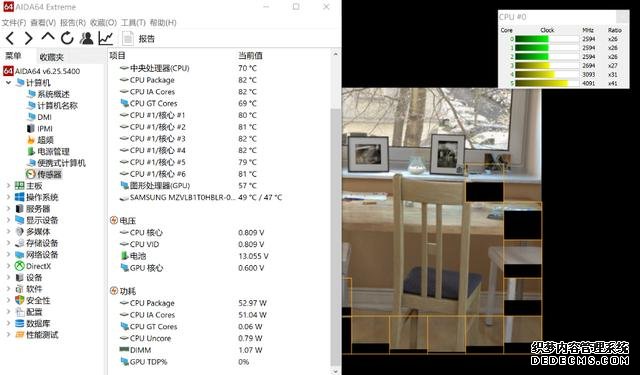Open the 查看(V) menu
Viewport: 640px width, 375px height.
pos(43,22)
